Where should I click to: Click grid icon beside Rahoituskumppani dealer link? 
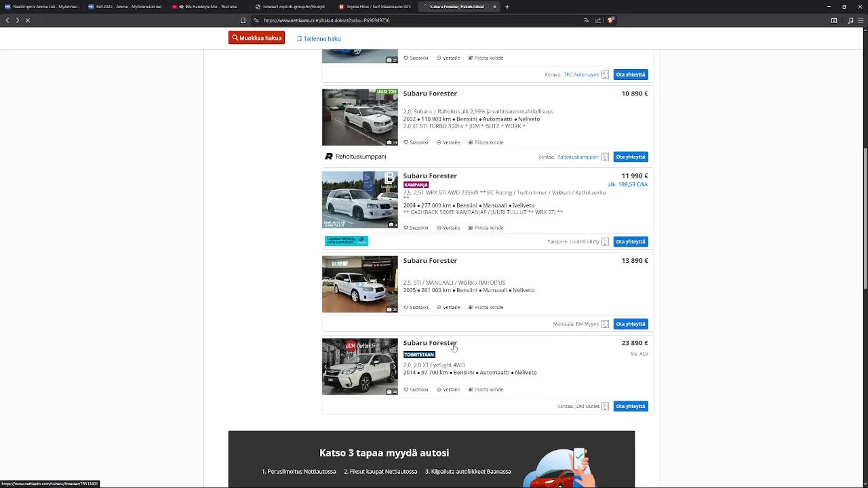[605, 157]
